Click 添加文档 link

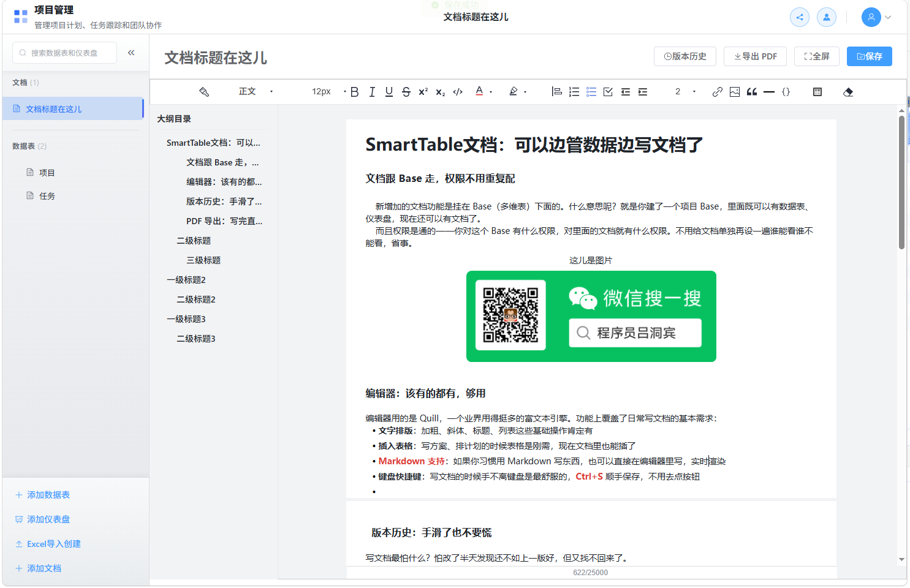[x=38, y=568]
